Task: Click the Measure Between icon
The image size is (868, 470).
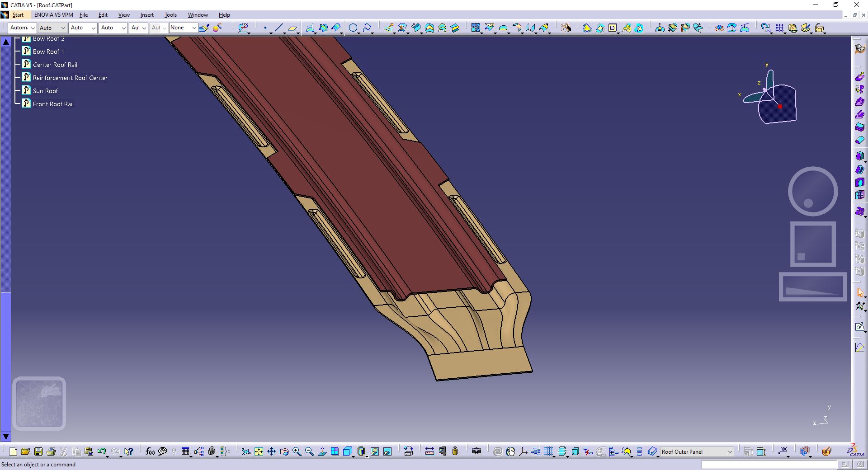Action: [429, 451]
